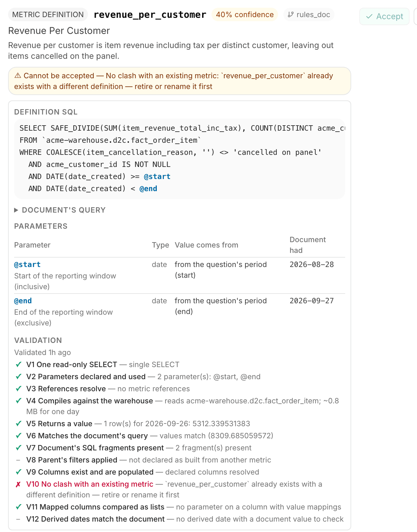Click the warning triangle icon in banner

point(18,76)
